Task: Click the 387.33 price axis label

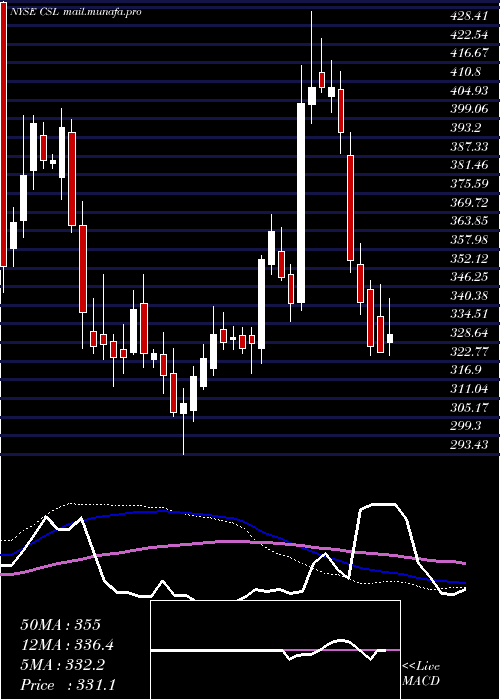Action: (x=469, y=146)
